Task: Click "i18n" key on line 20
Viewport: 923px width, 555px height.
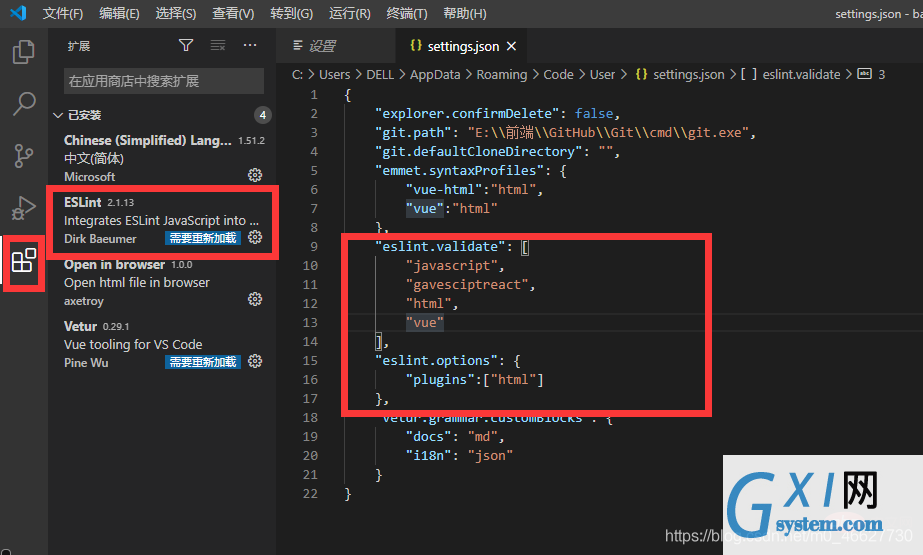Action: click(429, 456)
